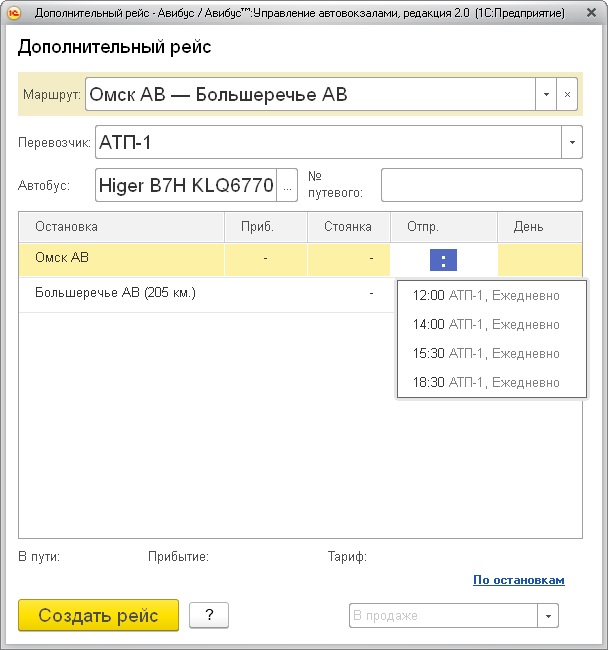Click the Остановка column header

[66, 227]
